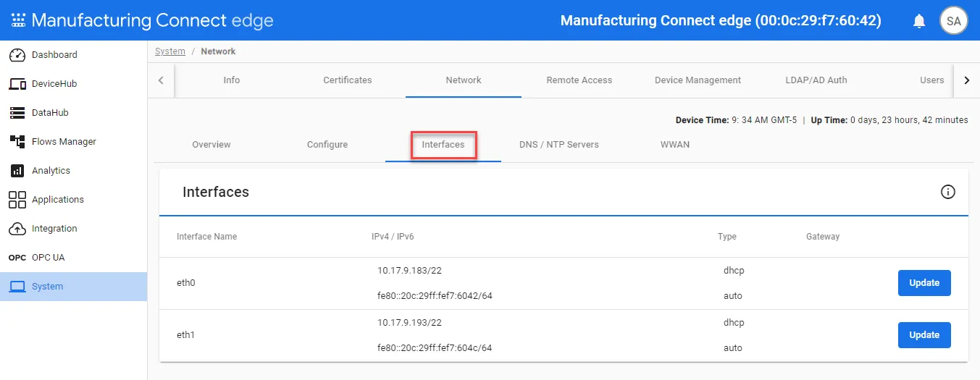Click the DataHub storage icon
This screenshot has height=380, width=980.
click(x=17, y=113)
